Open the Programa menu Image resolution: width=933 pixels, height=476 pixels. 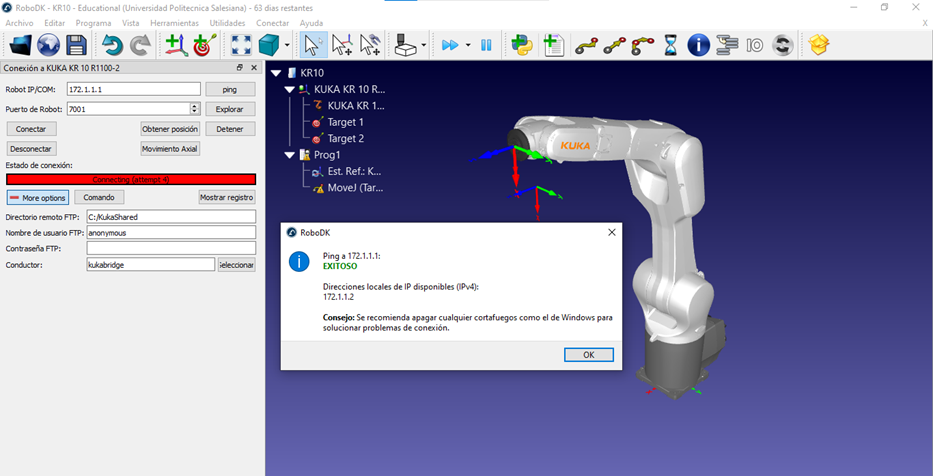[93, 22]
